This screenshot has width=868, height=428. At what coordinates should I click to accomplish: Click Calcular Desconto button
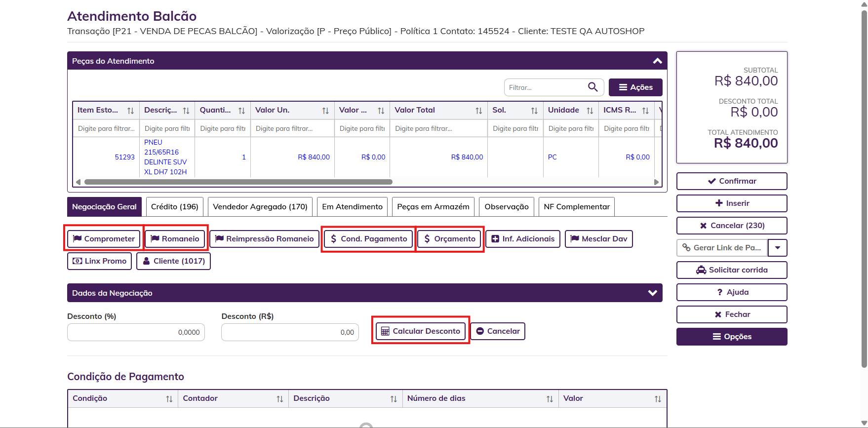(x=421, y=331)
